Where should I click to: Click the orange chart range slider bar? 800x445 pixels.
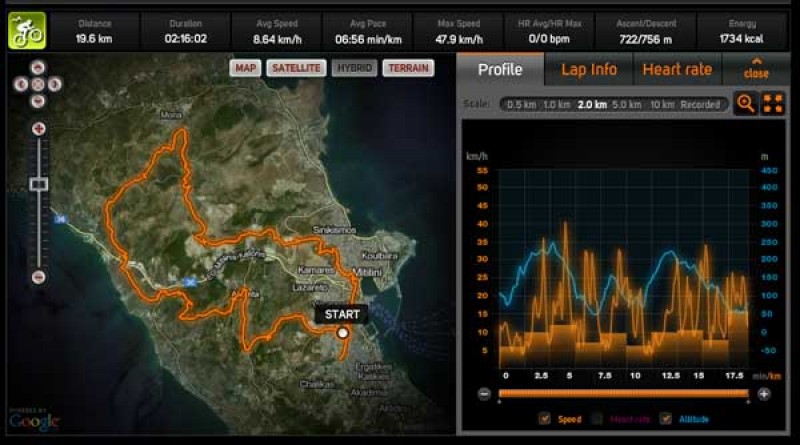click(x=623, y=393)
